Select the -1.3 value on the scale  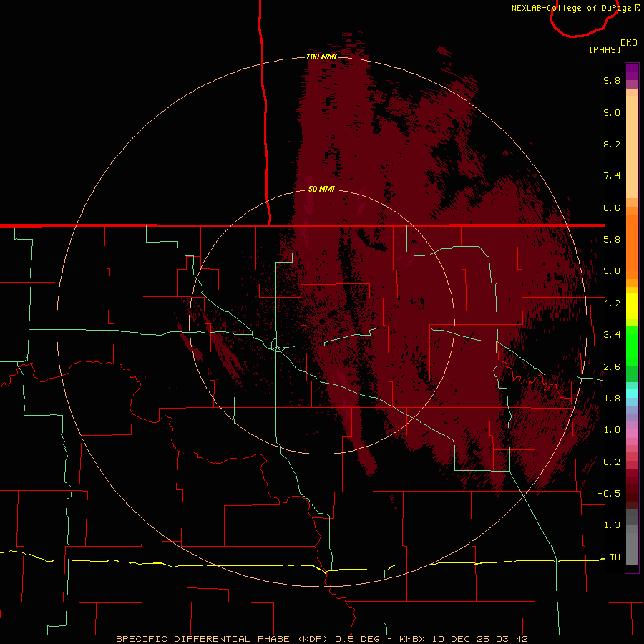[x=609, y=525]
